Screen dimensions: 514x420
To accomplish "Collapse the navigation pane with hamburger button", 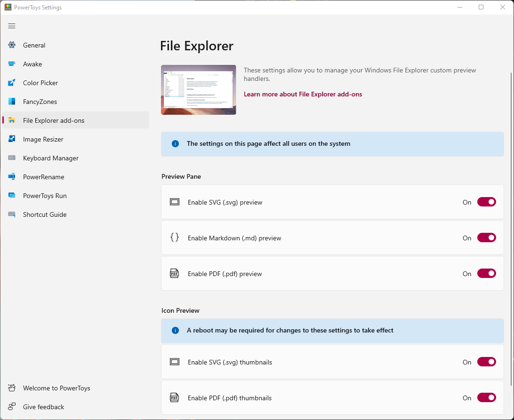I will tap(12, 26).
